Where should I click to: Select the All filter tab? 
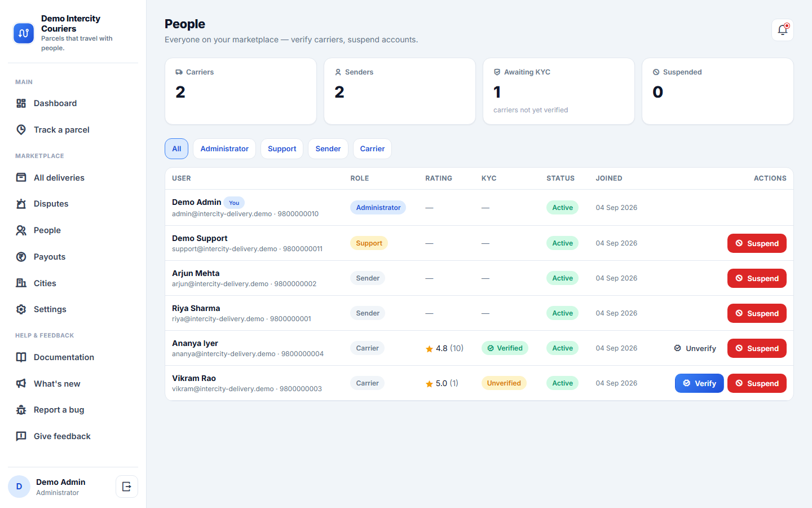pos(176,149)
